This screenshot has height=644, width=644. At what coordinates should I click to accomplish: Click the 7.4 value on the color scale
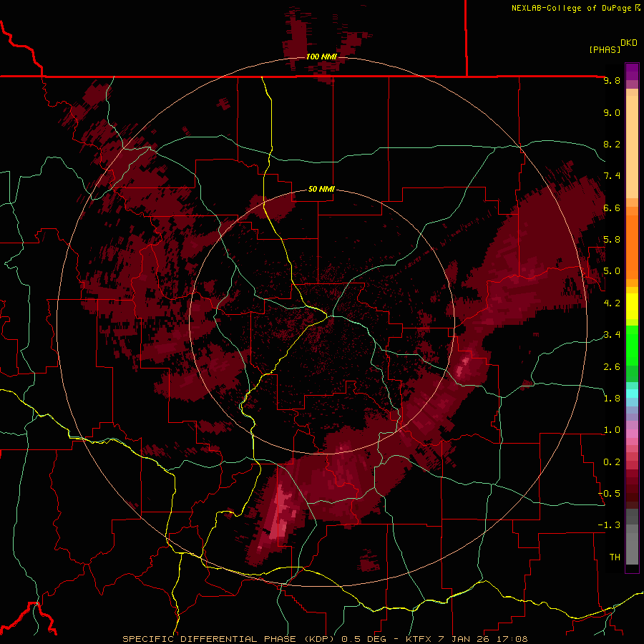[x=612, y=176]
